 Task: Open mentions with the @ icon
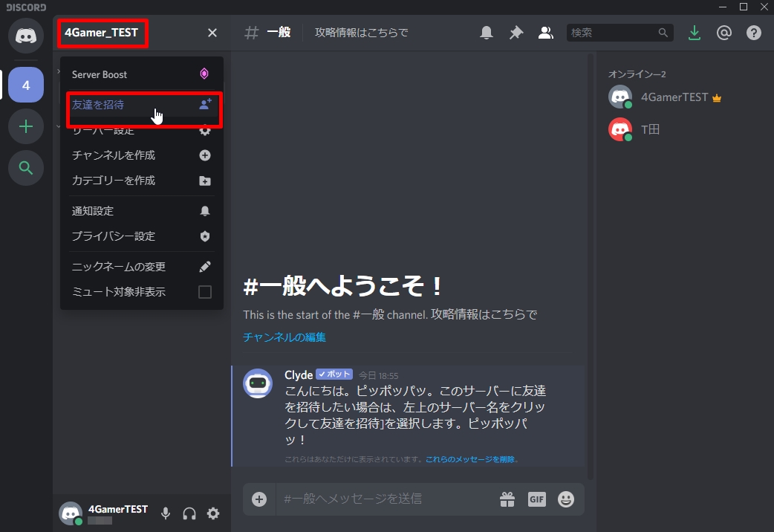[723, 33]
